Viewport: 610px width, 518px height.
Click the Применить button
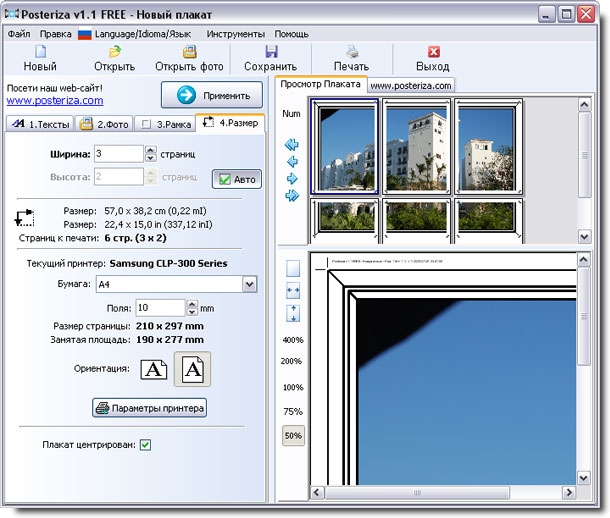coord(212,95)
